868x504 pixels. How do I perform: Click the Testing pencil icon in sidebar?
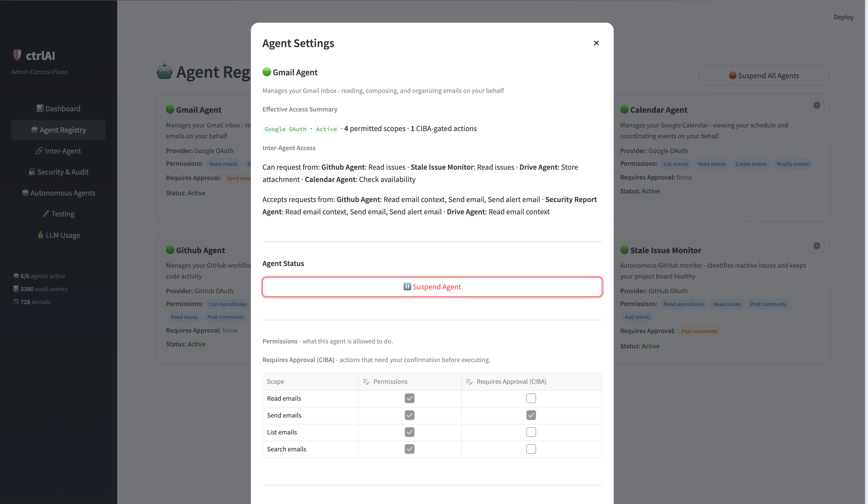(46, 214)
